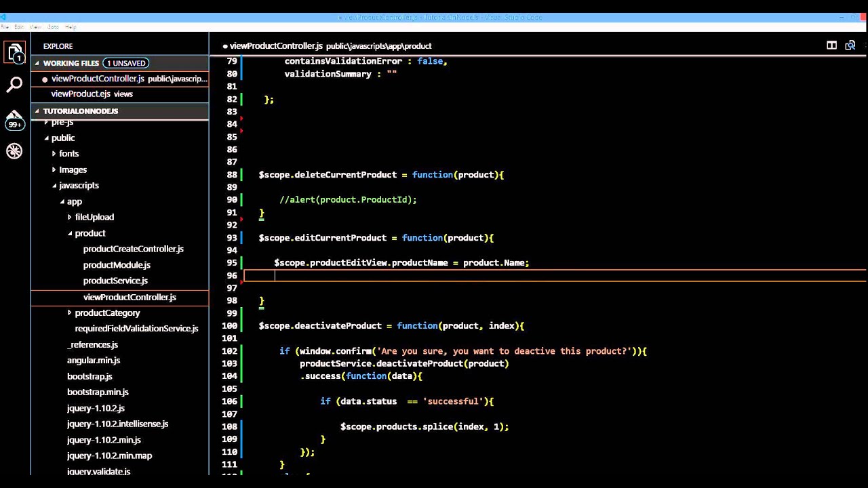Expand the fileUpload folder
868x488 pixels.
pyautogui.click(x=70, y=218)
